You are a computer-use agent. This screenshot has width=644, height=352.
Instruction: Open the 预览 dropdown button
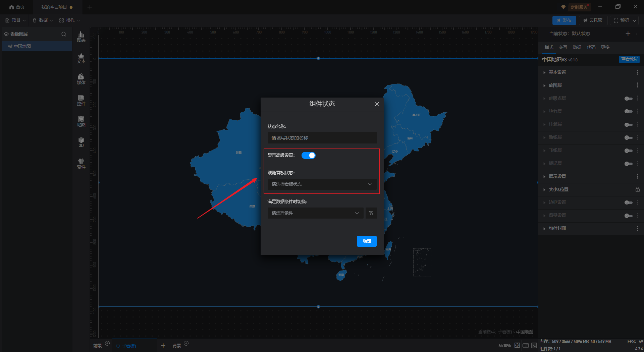(625, 20)
